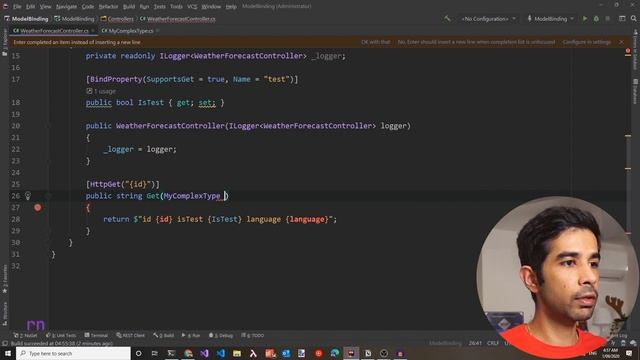The height and width of the screenshot is (360, 640).
Task: Open the Window menu
Action: (x=211, y=7)
